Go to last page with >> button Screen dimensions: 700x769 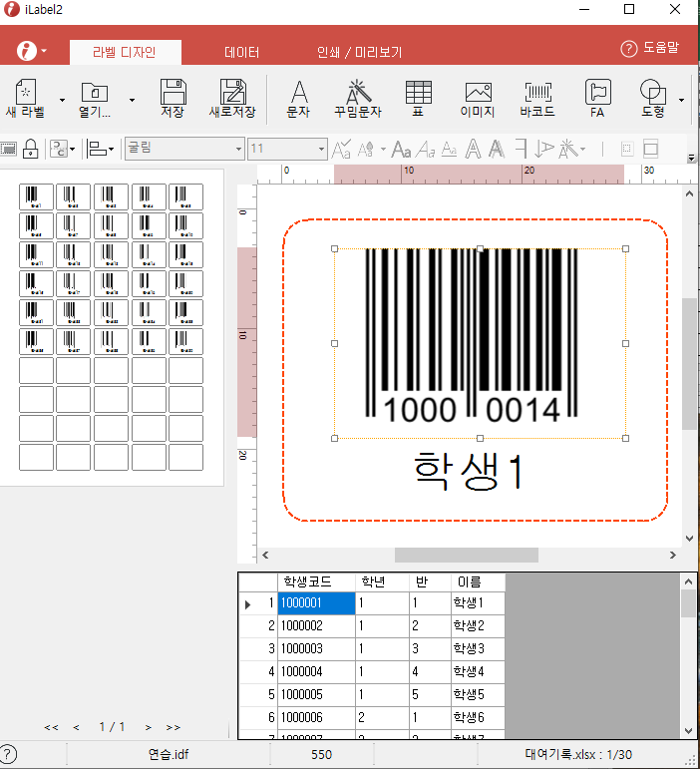(x=173, y=727)
